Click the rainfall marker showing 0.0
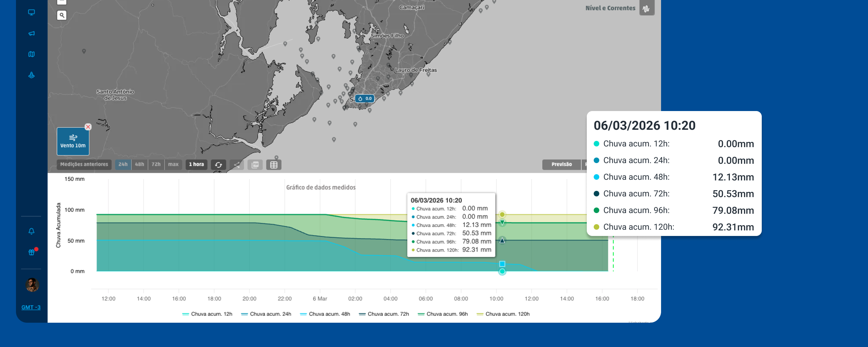Image resolution: width=868 pixels, height=347 pixels. coord(365,99)
